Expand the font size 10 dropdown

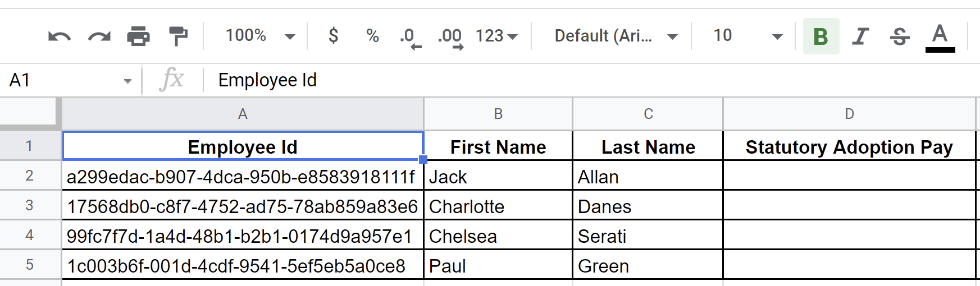point(748,36)
